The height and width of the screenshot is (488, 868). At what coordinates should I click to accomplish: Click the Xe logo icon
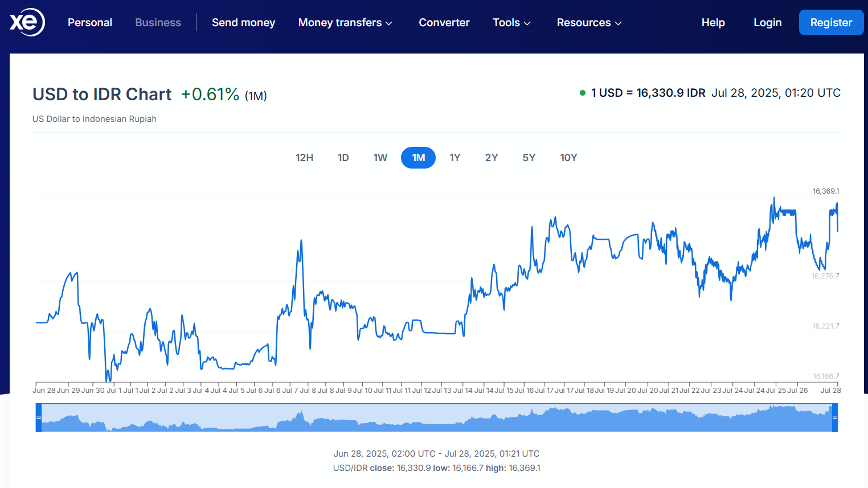pos(27,22)
